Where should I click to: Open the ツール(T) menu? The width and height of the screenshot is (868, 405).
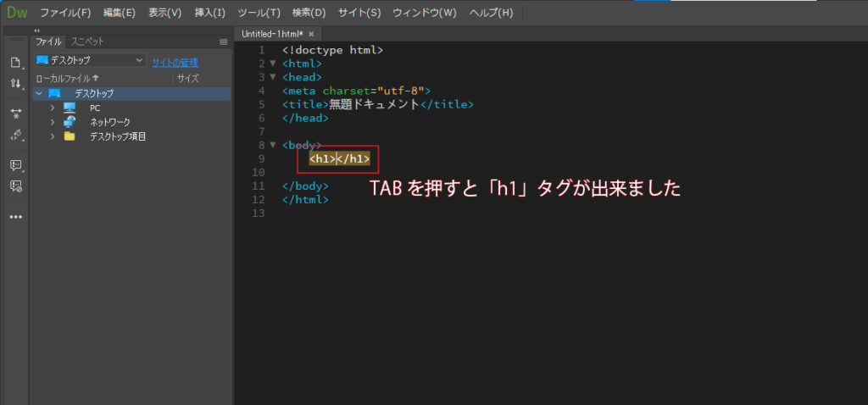pyautogui.click(x=259, y=13)
